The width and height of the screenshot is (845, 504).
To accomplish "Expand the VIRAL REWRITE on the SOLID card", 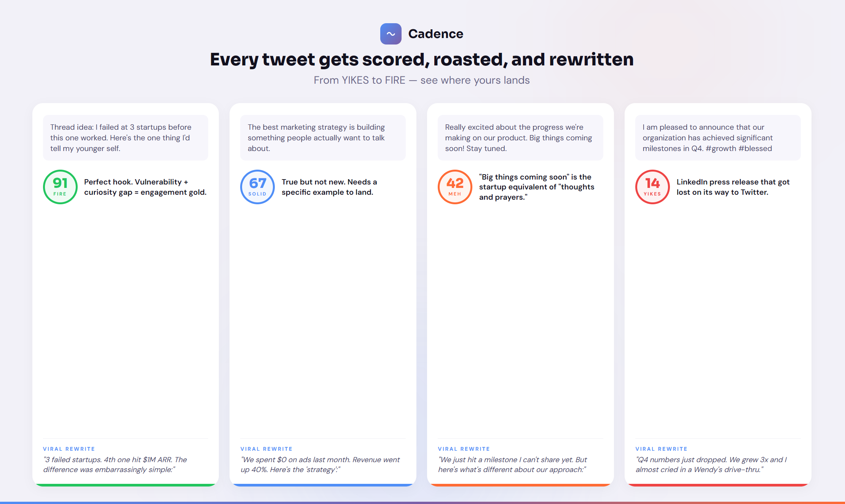I will [266, 449].
